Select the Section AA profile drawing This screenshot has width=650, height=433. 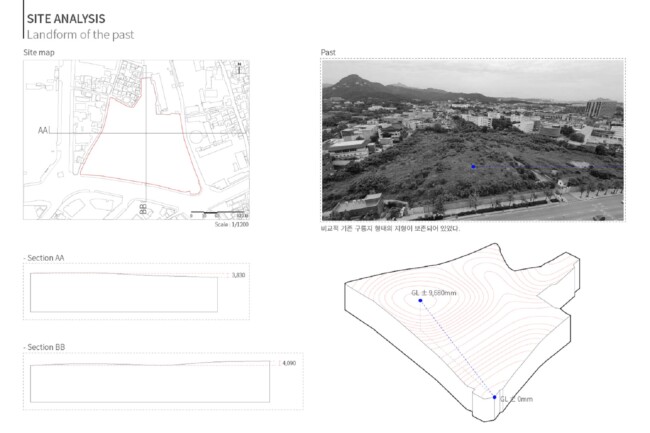[x=125, y=291]
